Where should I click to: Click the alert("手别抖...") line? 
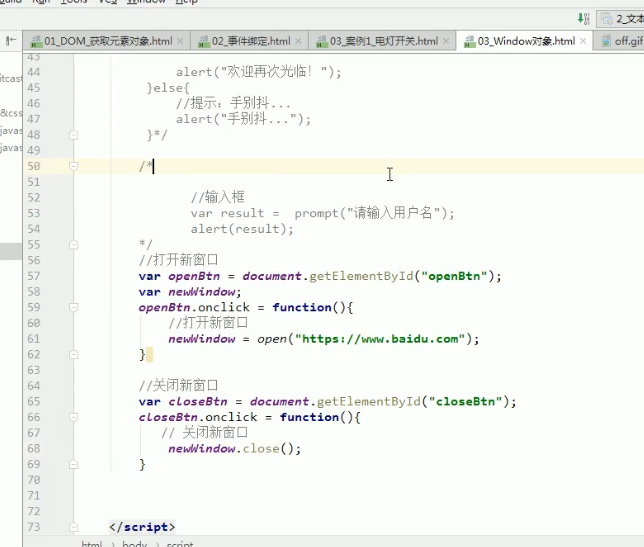(x=244, y=119)
